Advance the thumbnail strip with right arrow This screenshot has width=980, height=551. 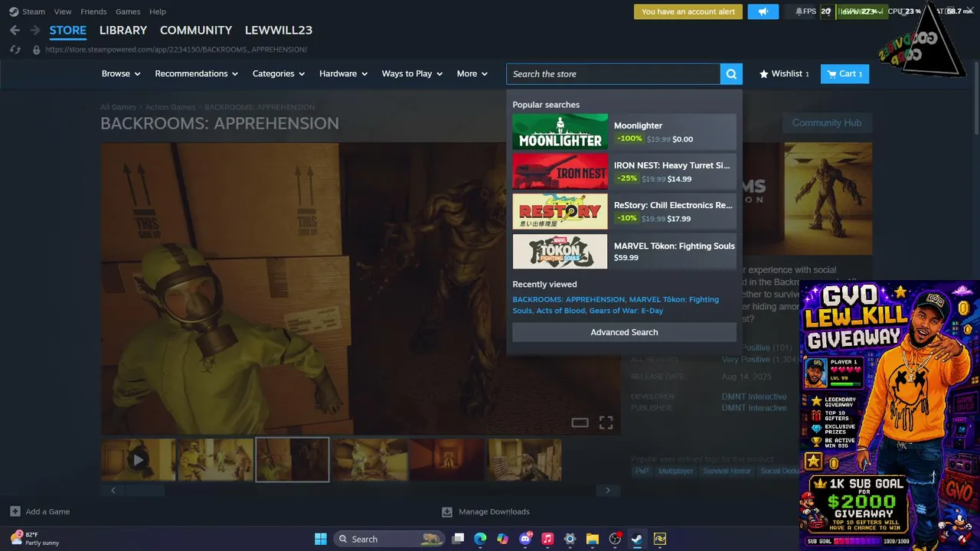(608, 491)
